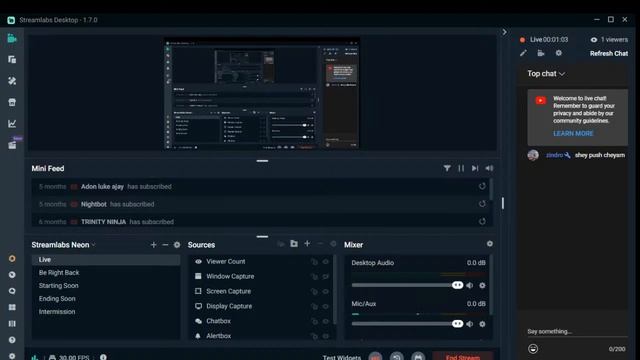Viewport: 640px width, 360px height.
Task: Open the Dashboard grid icon in sidebar
Action: click(12, 307)
